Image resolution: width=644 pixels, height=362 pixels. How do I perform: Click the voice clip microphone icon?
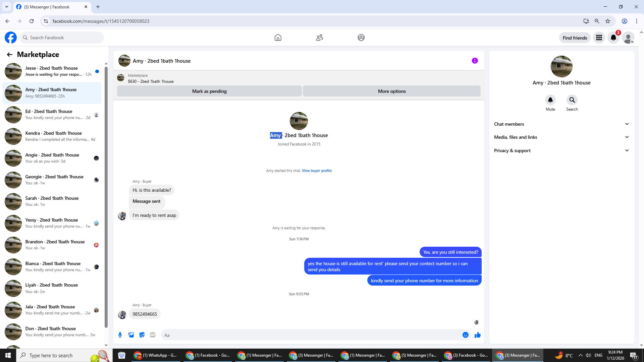120,335
